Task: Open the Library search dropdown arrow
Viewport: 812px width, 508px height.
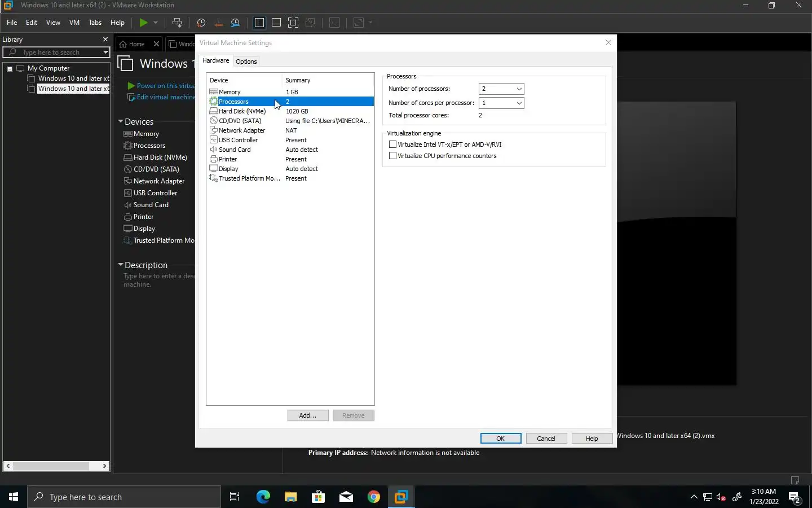Action: [105, 52]
